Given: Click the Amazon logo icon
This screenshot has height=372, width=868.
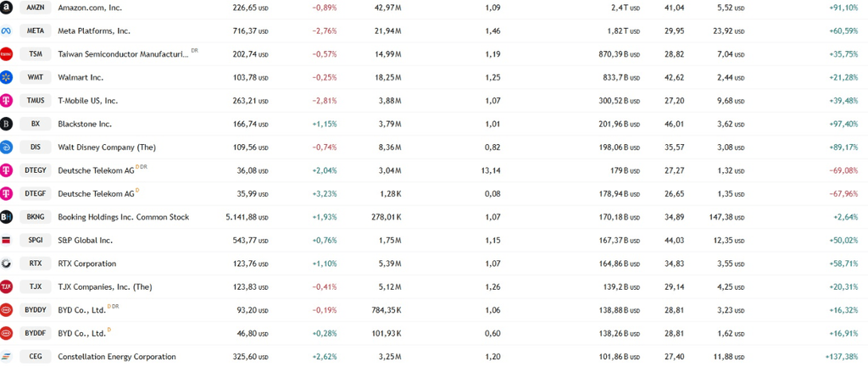Looking at the screenshot, I should 7,8.
